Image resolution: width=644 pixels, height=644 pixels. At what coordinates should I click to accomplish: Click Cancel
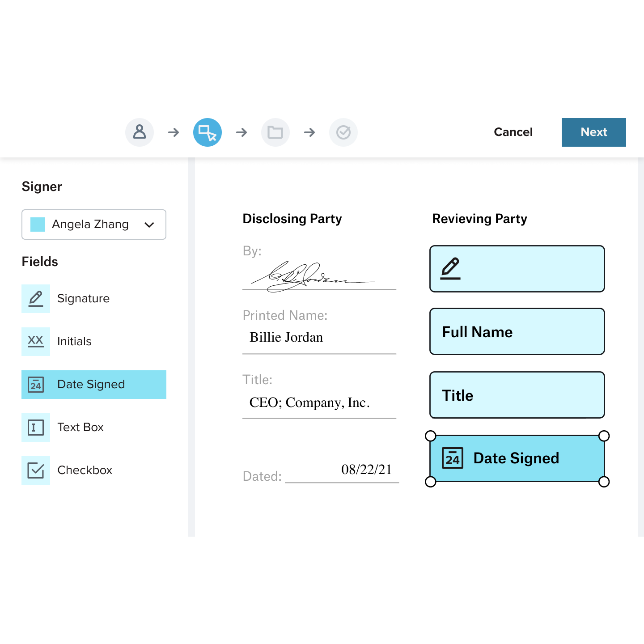[x=513, y=132]
